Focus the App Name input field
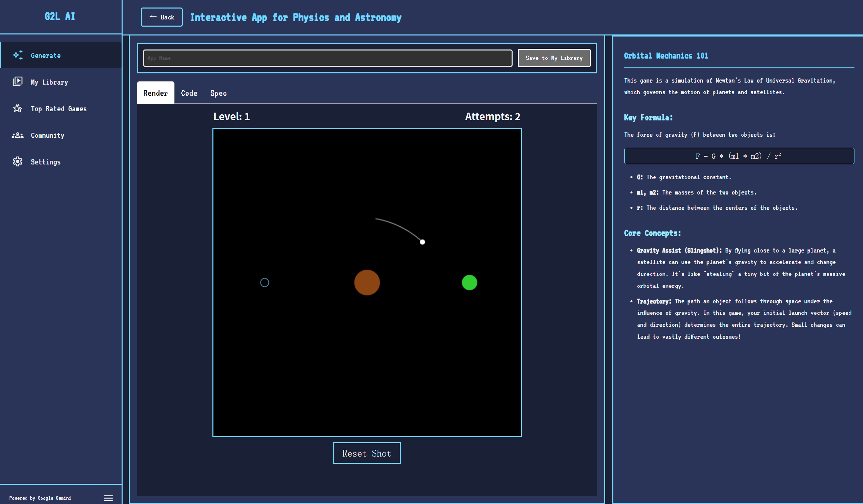This screenshot has width=863, height=504. [x=328, y=58]
